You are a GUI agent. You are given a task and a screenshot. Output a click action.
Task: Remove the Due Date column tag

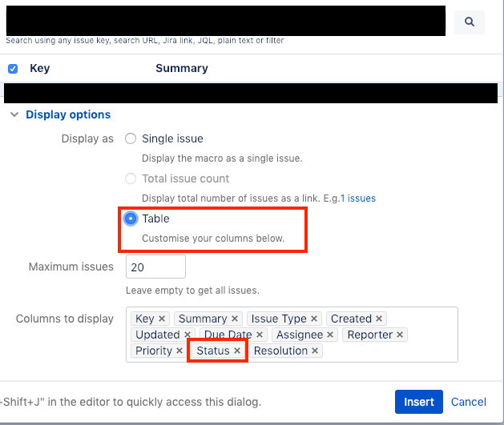tap(260, 335)
